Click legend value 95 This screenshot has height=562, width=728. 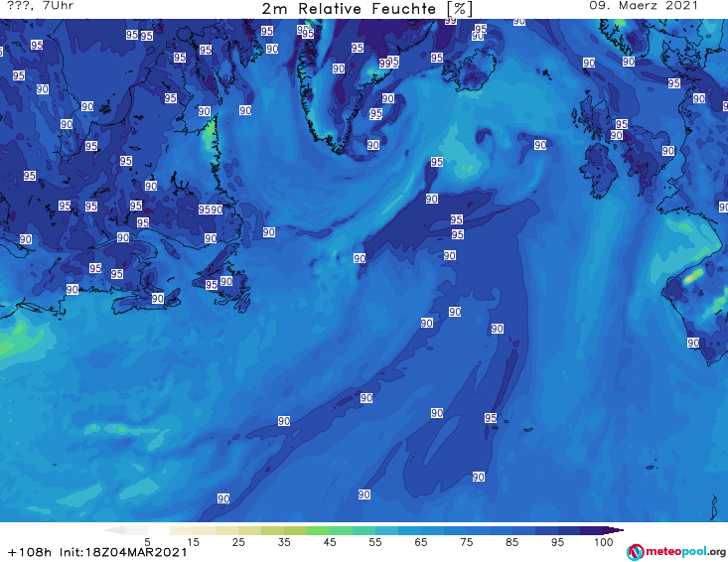click(557, 542)
